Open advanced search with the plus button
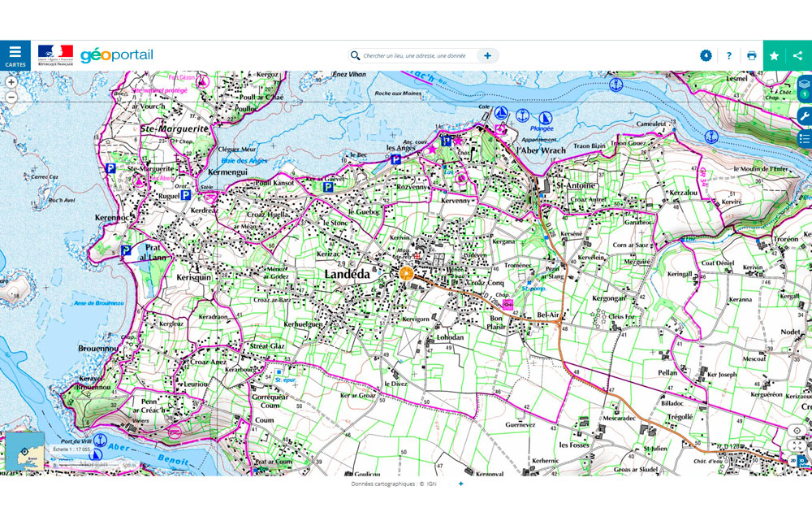The height and width of the screenshot is (508, 812). [x=487, y=55]
